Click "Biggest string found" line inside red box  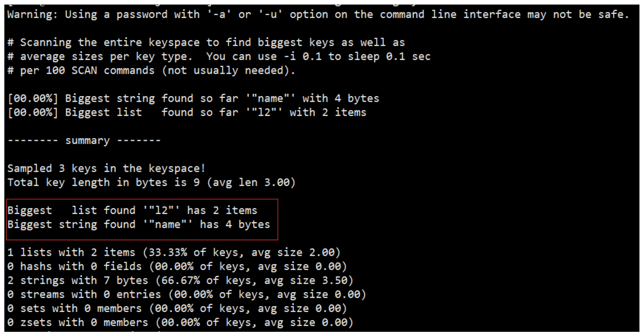(138, 225)
